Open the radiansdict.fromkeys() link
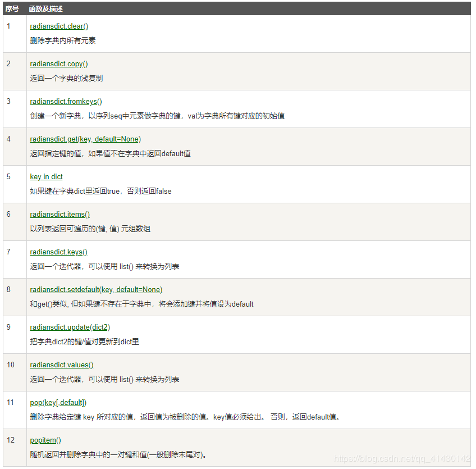 [66, 101]
